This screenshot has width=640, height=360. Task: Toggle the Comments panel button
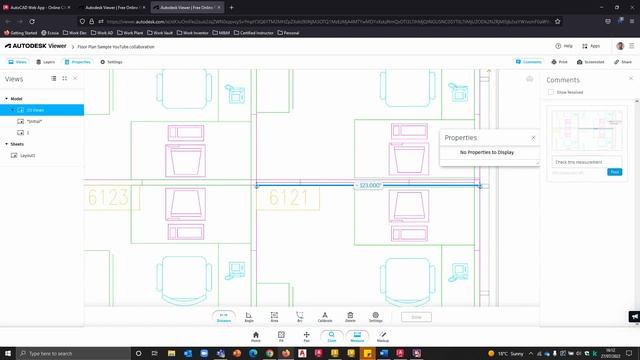[529, 62]
